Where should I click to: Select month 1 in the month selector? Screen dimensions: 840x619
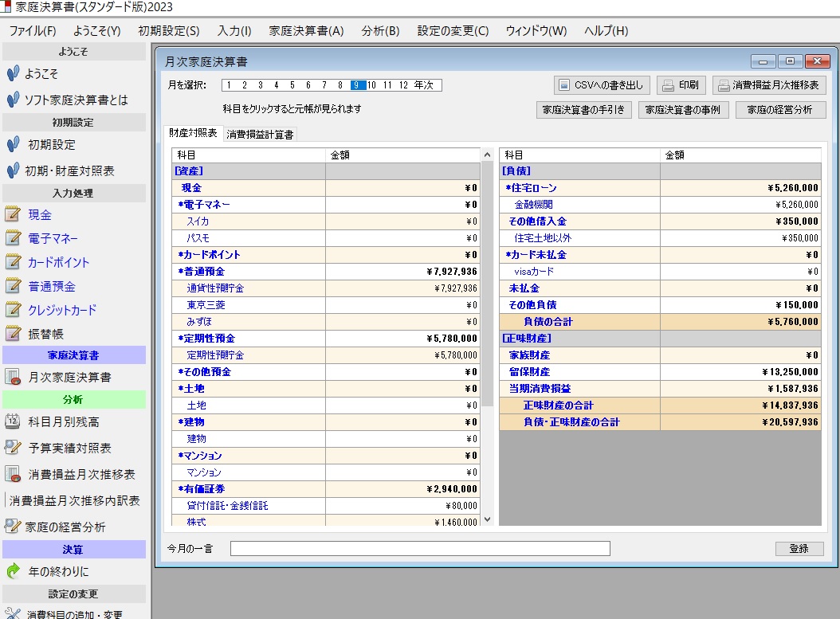[228, 85]
